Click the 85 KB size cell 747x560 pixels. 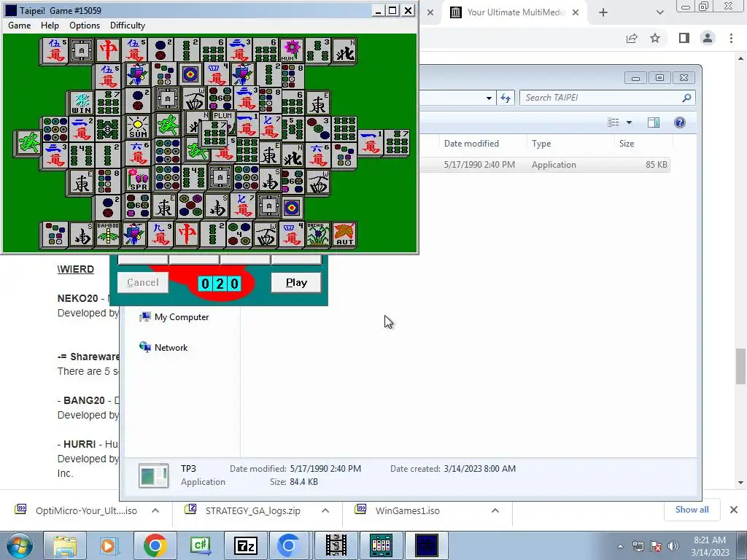[x=656, y=165]
